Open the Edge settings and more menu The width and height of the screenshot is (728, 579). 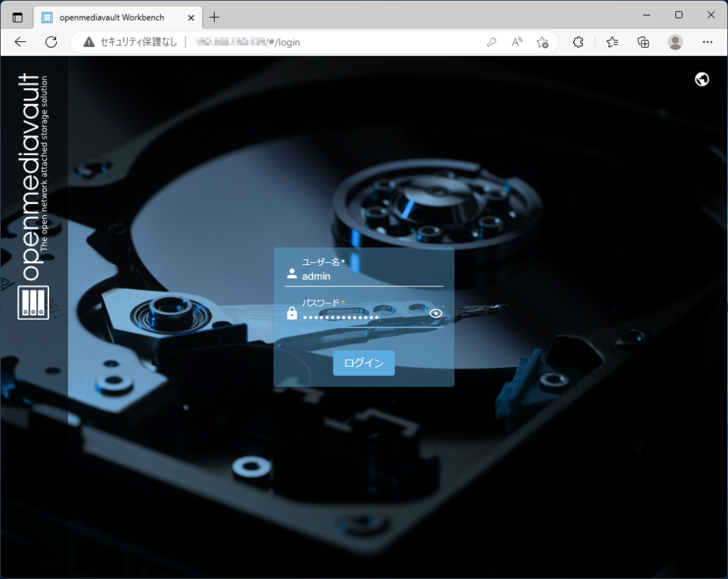[707, 42]
